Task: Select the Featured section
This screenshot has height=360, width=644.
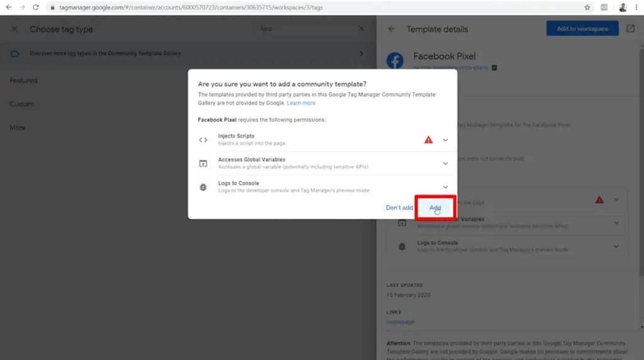Action: (x=23, y=81)
